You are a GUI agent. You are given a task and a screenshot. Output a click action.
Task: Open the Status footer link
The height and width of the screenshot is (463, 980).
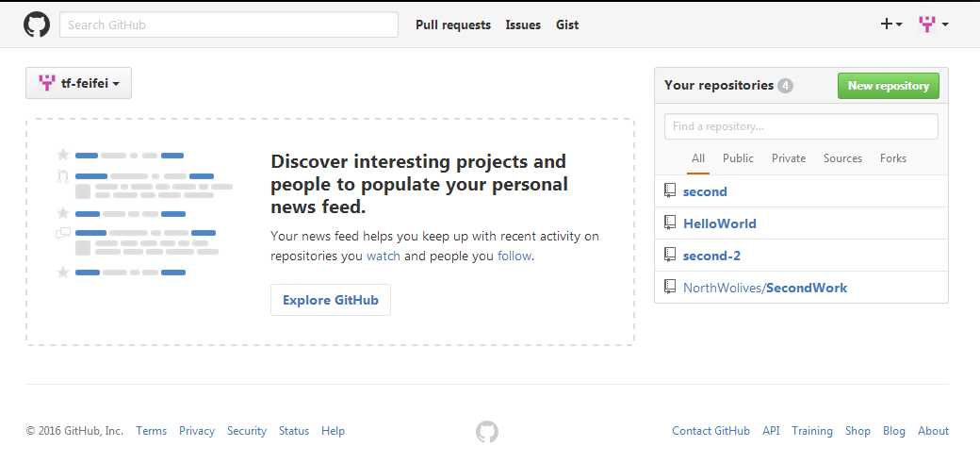[294, 431]
